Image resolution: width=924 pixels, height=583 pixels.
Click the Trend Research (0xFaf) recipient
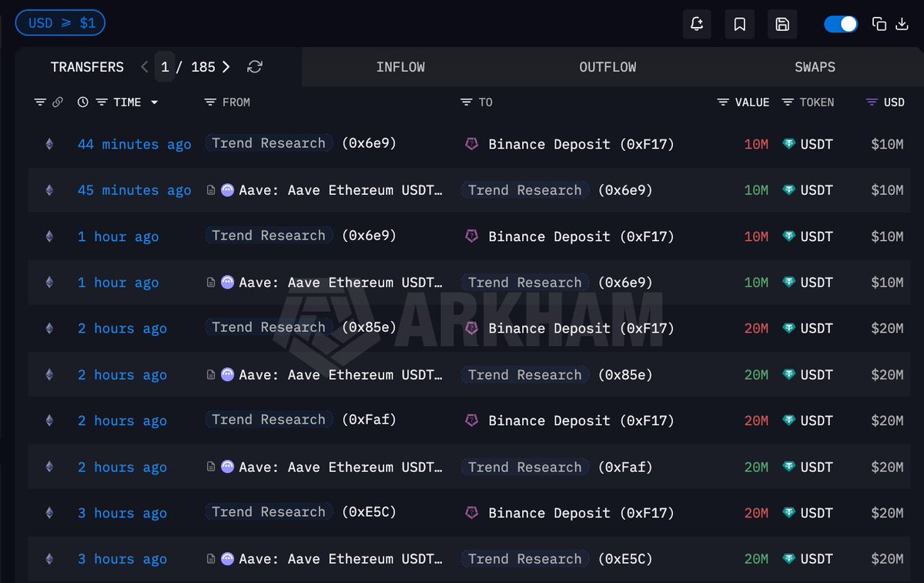coord(557,467)
